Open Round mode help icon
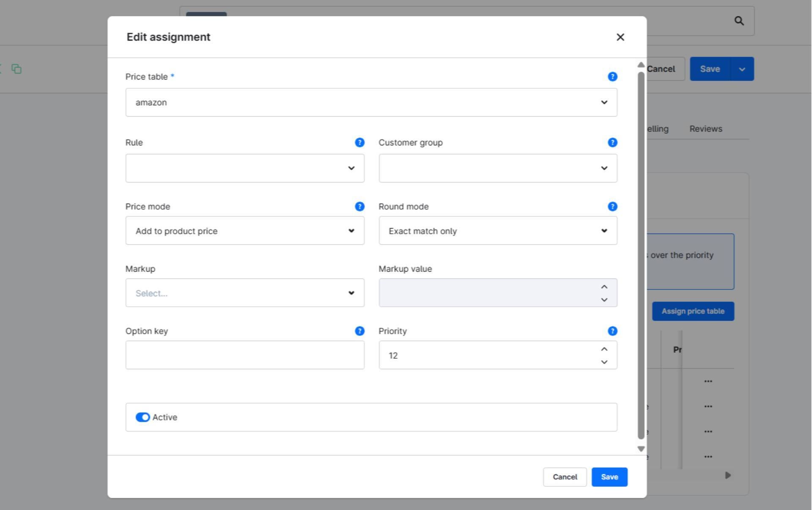 pos(612,206)
